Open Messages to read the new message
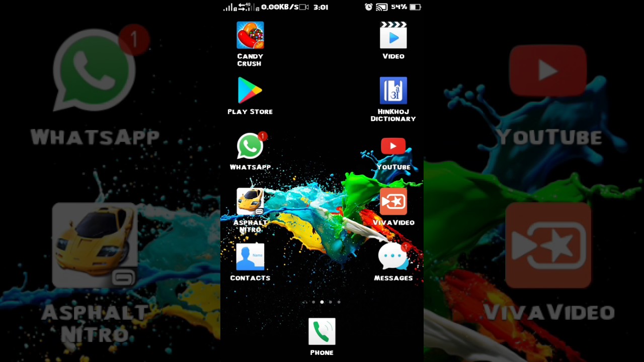This screenshot has height=362, width=644. (x=393, y=256)
